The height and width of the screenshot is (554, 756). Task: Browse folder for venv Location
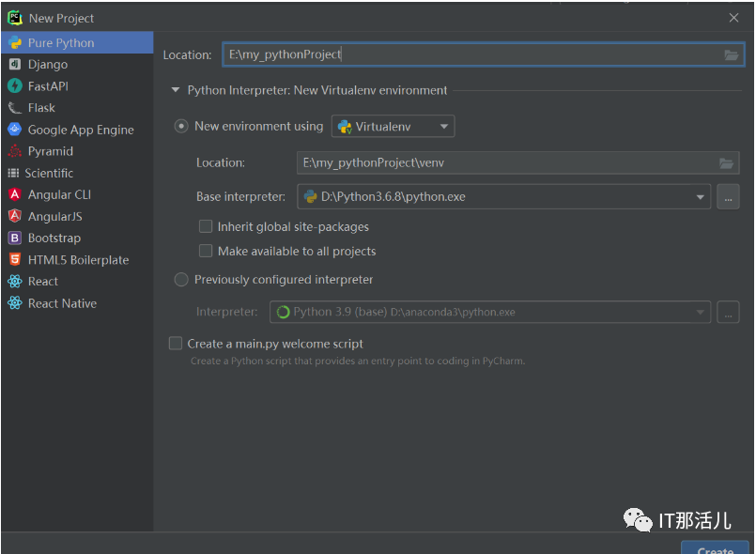click(x=726, y=163)
